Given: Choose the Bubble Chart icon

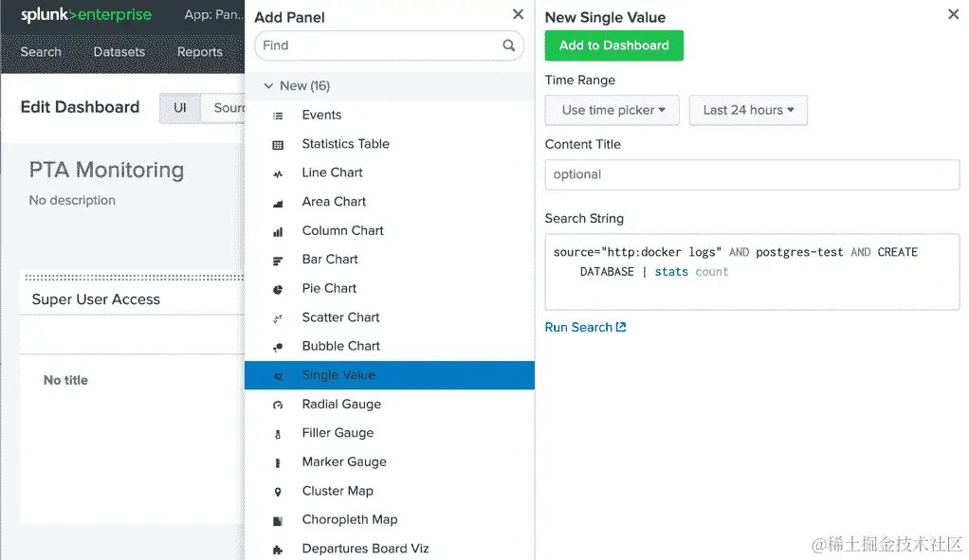Looking at the screenshot, I should 278,347.
